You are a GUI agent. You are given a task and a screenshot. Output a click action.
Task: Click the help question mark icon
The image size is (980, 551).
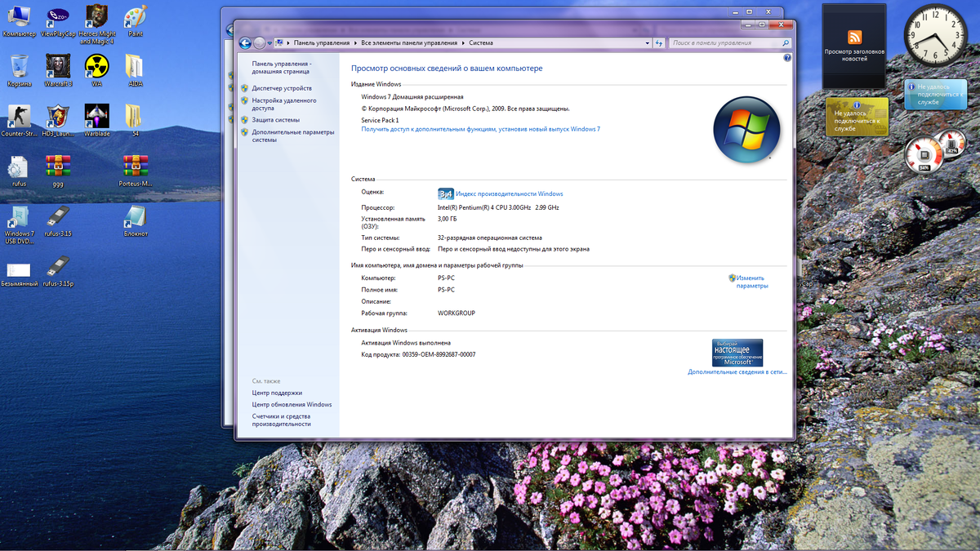(787, 58)
